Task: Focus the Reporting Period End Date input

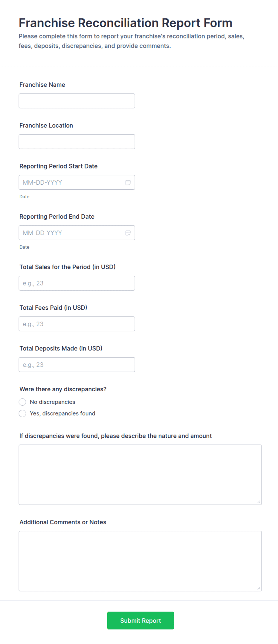Action: tap(69, 233)
